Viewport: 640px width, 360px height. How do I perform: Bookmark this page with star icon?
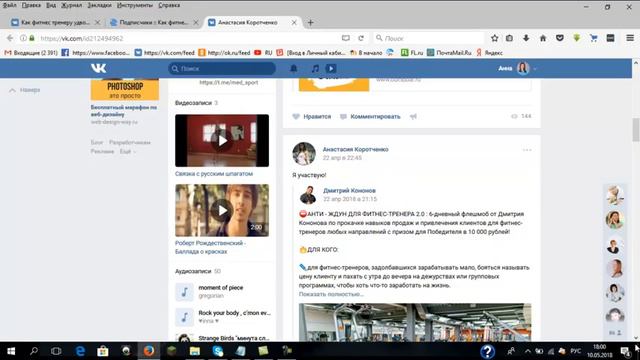point(494,38)
